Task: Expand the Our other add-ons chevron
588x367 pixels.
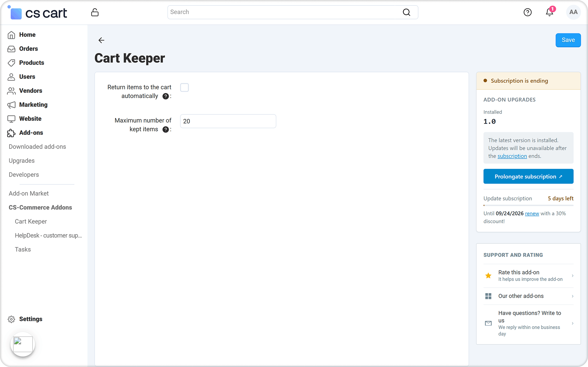Action: tap(572, 296)
